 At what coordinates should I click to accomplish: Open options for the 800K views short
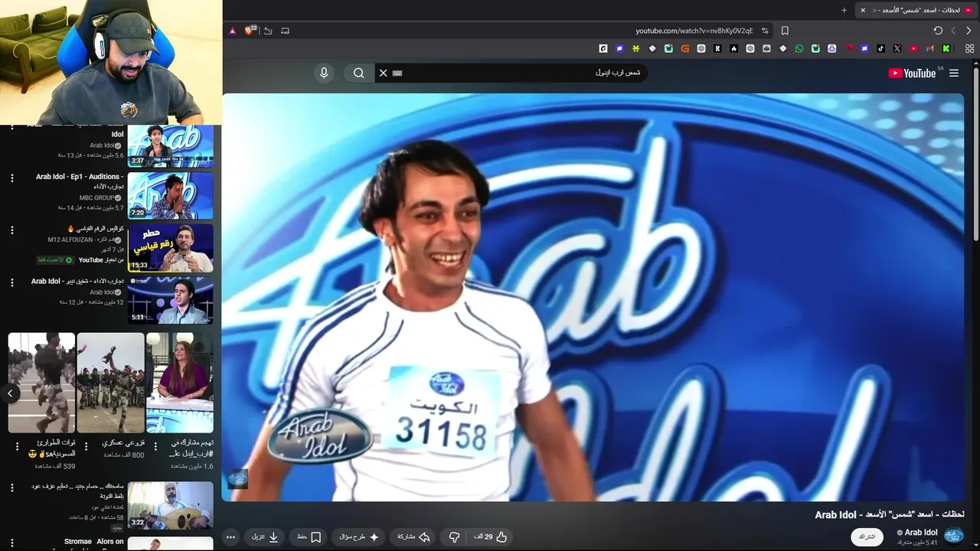87,445
